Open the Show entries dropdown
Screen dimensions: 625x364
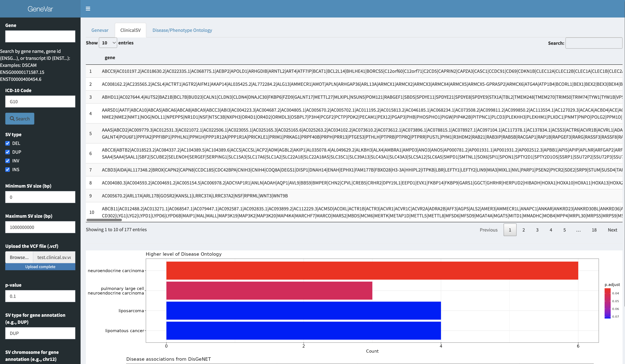tap(108, 43)
